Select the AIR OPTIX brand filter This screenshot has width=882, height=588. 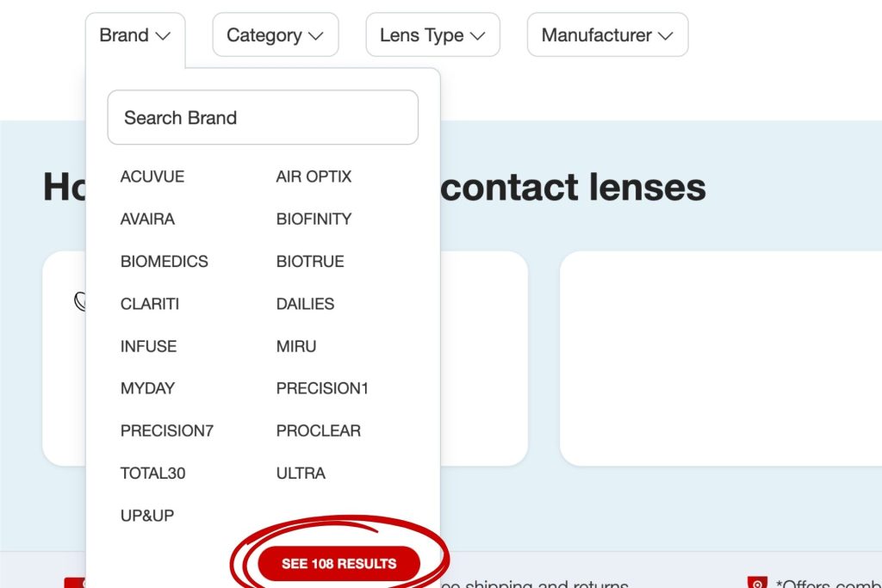click(313, 176)
